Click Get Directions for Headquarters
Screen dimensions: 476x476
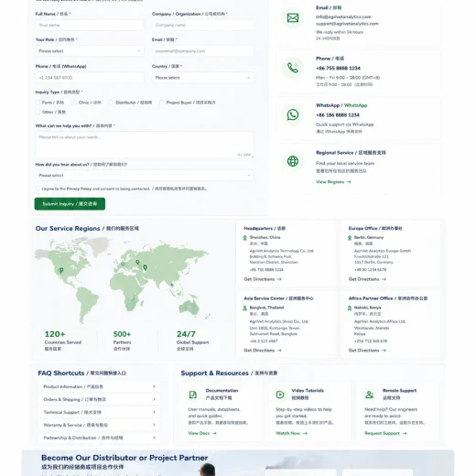(263, 279)
